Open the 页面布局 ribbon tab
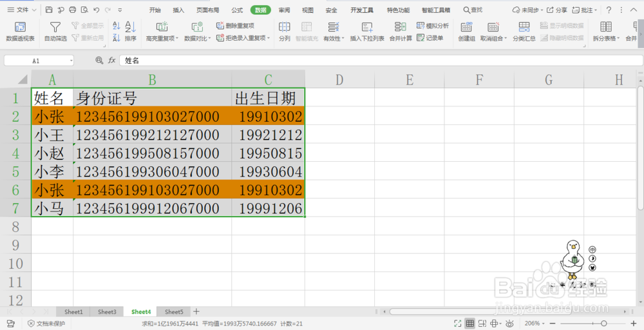The width and height of the screenshot is (644, 330). (x=207, y=10)
